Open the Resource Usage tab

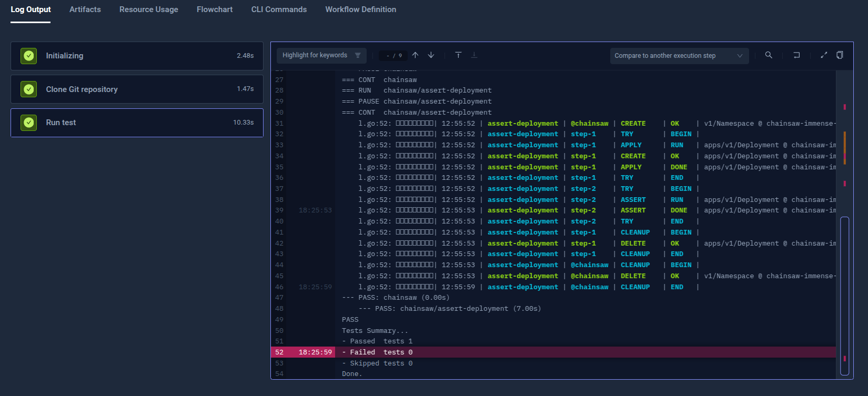149,9
